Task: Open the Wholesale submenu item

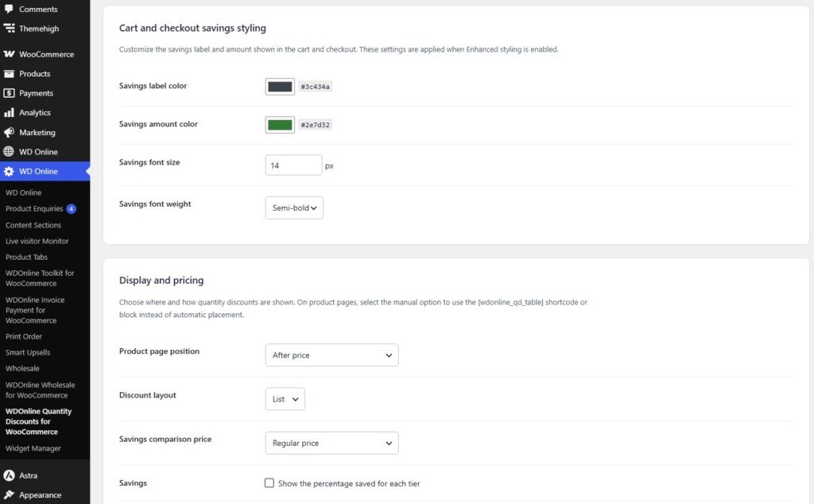Action: click(x=22, y=369)
